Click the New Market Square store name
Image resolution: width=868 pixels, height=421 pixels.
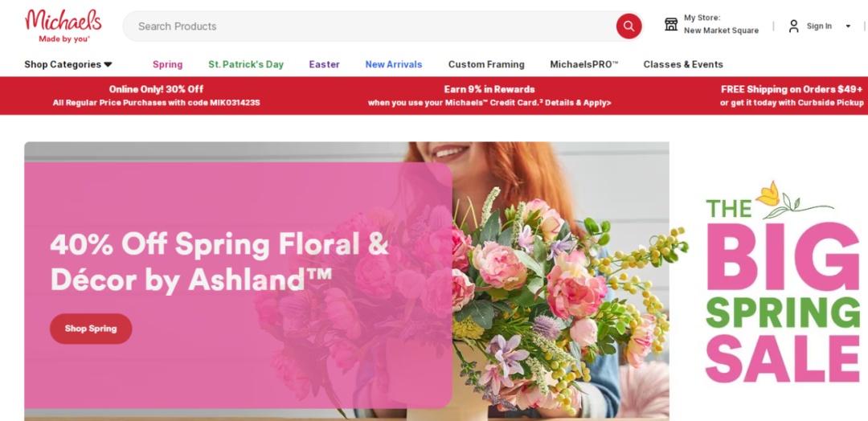point(721,31)
